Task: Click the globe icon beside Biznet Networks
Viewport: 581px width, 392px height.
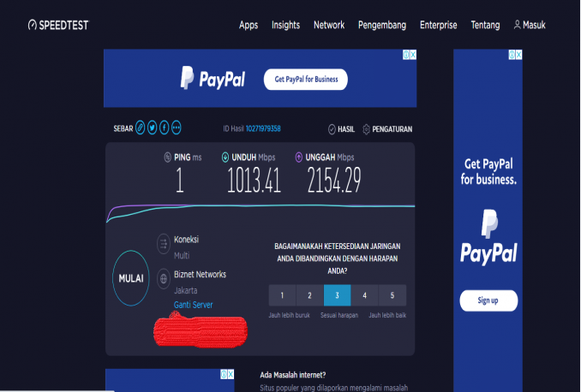Action: [163, 280]
